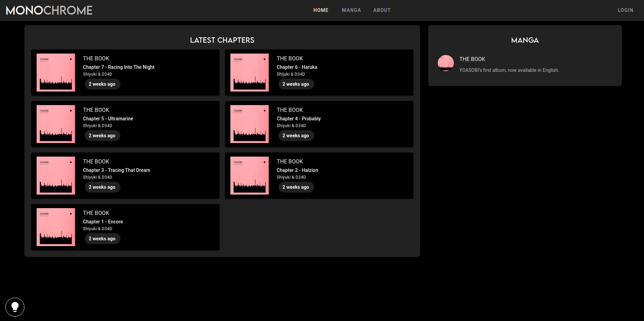Open THE BOOK title in Manga panel
This screenshot has height=321, width=644.
point(472,59)
